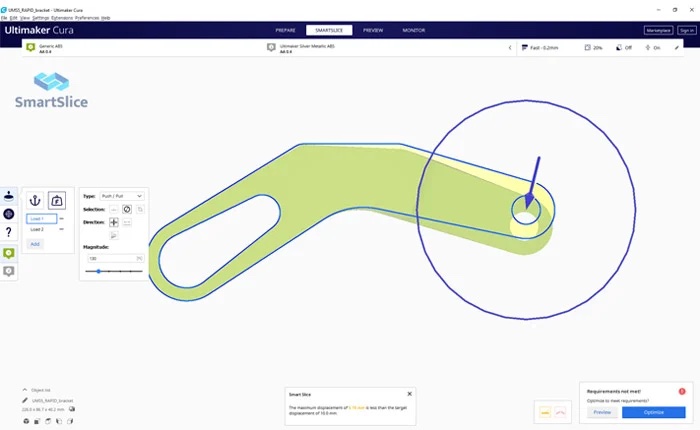Switch to the anchor constraints mode
Viewport: 700px width, 430px height.
35,200
